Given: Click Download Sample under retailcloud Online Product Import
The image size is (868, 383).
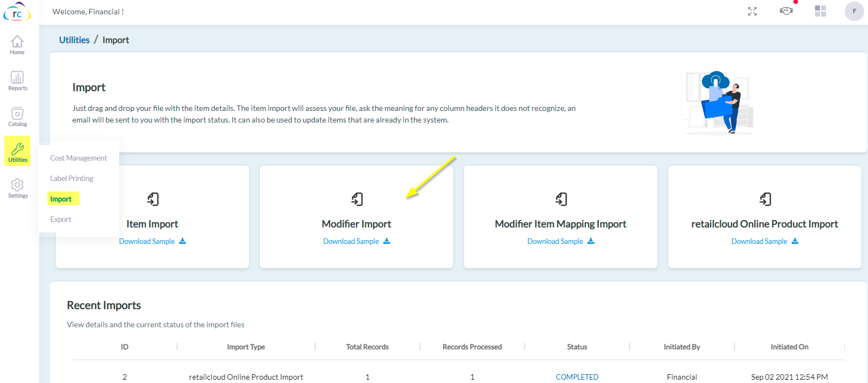Looking at the screenshot, I should (x=759, y=241).
